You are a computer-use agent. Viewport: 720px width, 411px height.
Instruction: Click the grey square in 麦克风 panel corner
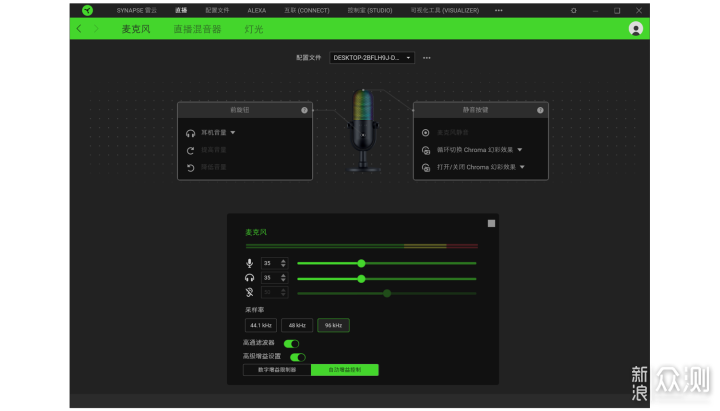491,223
